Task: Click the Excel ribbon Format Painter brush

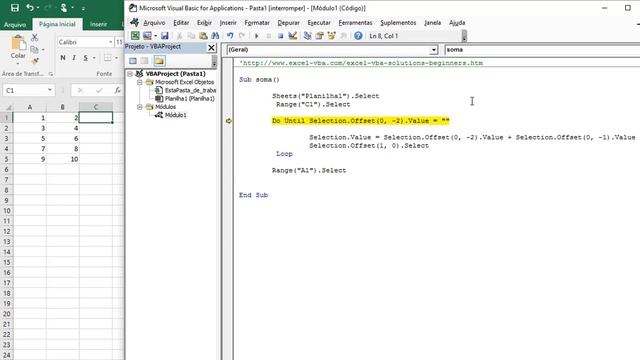Action: tap(35, 61)
